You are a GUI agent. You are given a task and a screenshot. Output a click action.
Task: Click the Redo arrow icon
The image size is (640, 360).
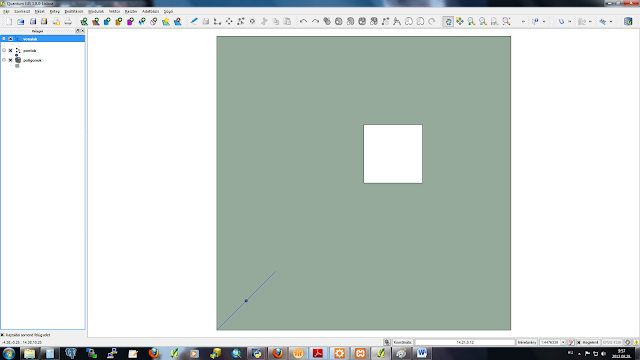[315, 21]
